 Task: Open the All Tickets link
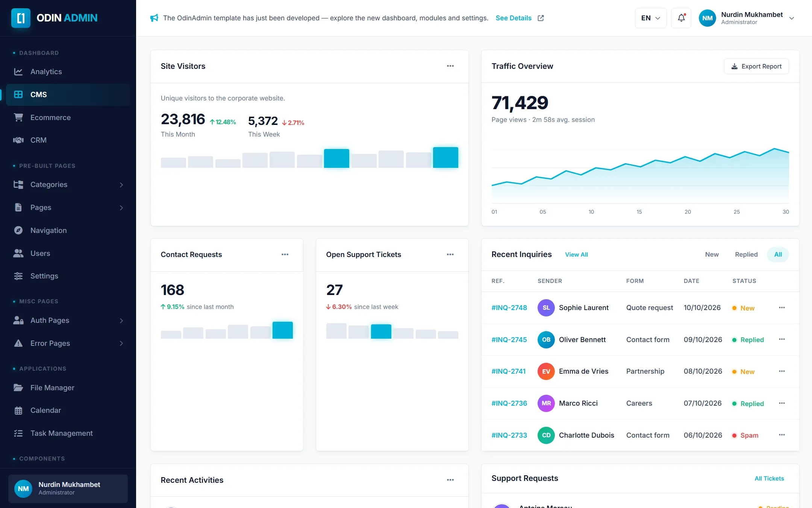click(769, 478)
